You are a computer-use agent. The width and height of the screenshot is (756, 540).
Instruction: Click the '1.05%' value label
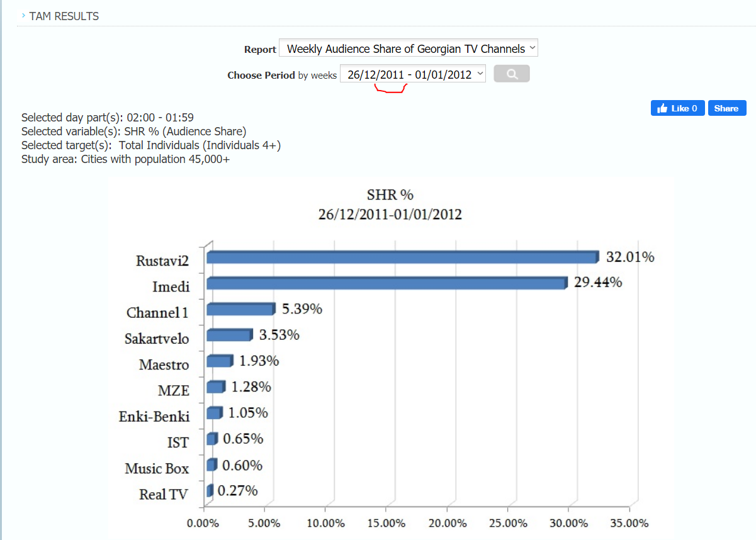tap(248, 412)
